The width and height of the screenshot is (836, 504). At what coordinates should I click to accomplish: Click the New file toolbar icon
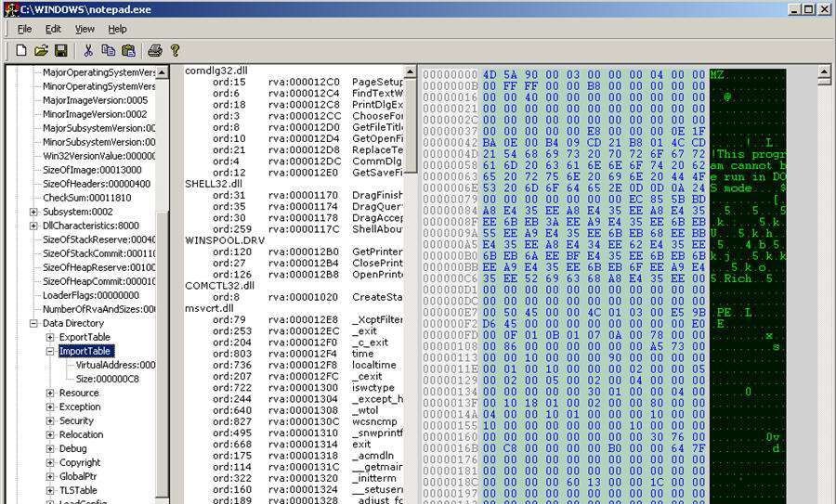point(20,50)
